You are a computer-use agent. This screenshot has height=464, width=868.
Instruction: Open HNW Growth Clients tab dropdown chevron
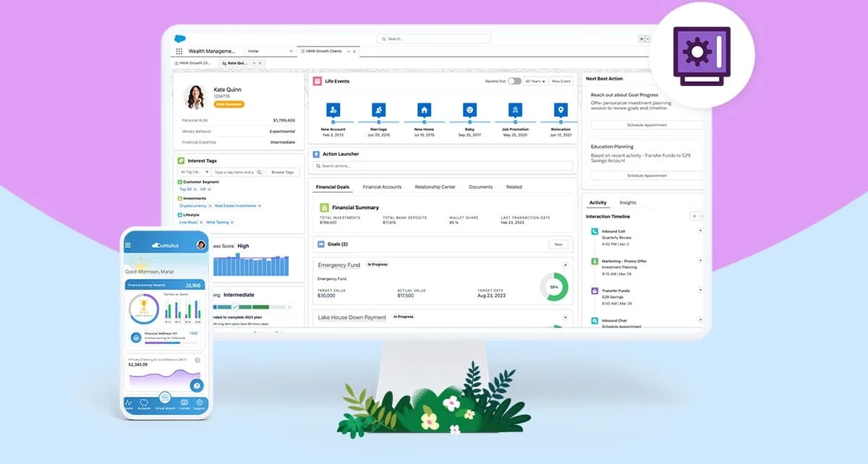pos(349,51)
